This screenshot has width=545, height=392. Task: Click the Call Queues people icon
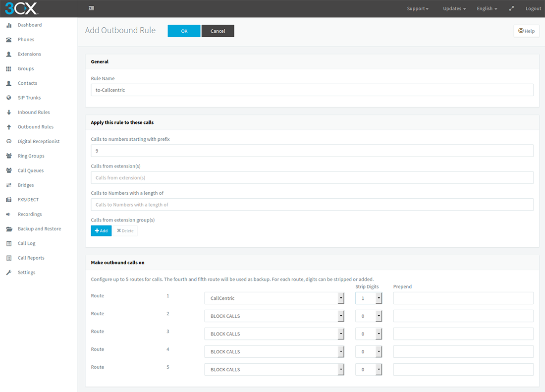click(9, 170)
